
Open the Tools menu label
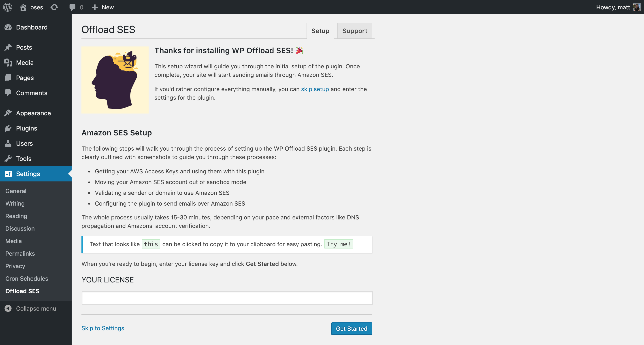(24, 158)
